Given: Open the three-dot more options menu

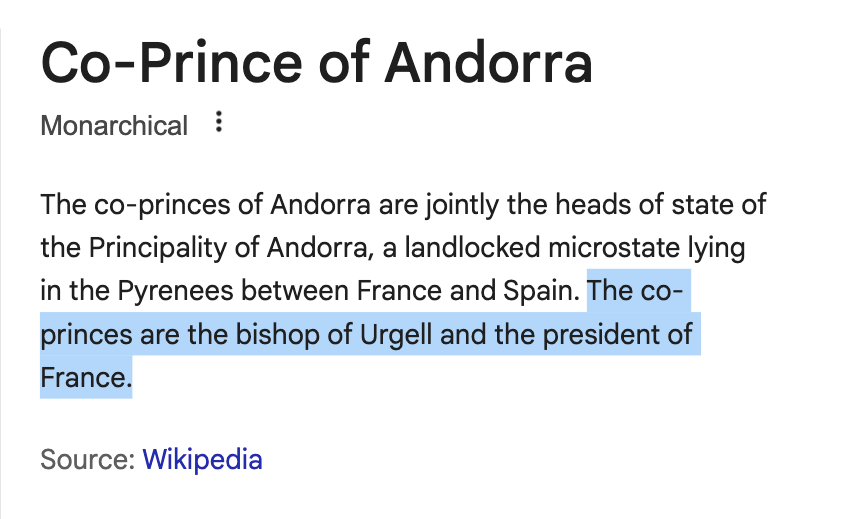Looking at the screenshot, I should [219, 124].
